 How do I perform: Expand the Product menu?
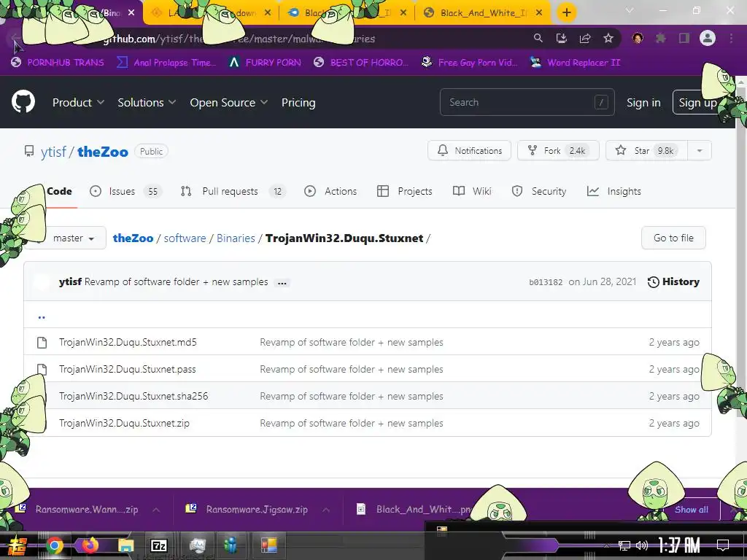pos(78,102)
